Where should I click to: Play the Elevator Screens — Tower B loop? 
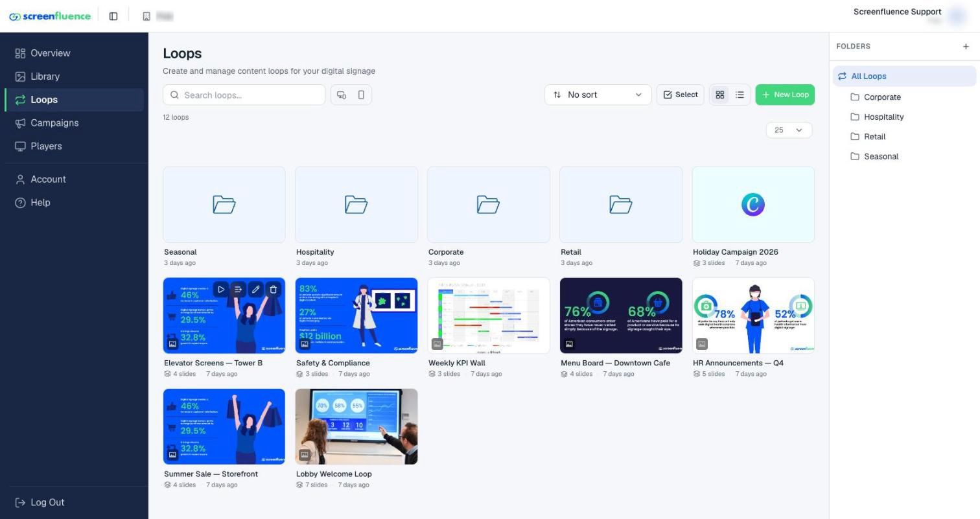coord(221,290)
